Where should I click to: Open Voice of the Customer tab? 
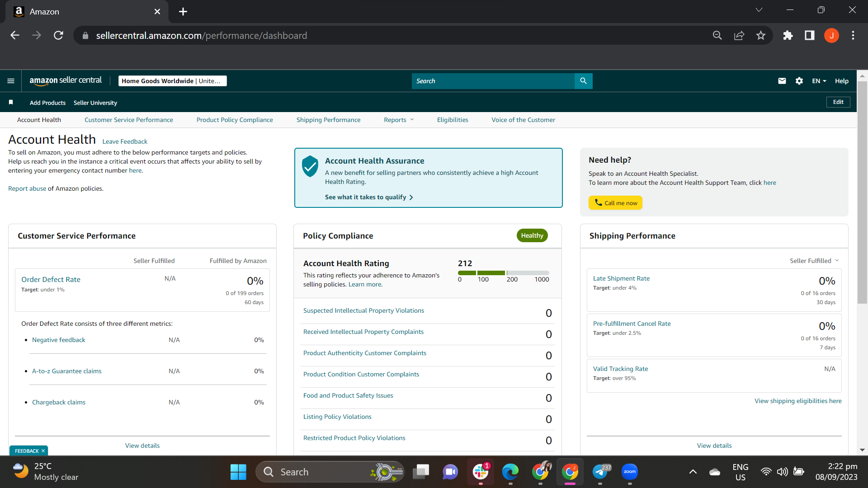pyautogui.click(x=524, y=120)
